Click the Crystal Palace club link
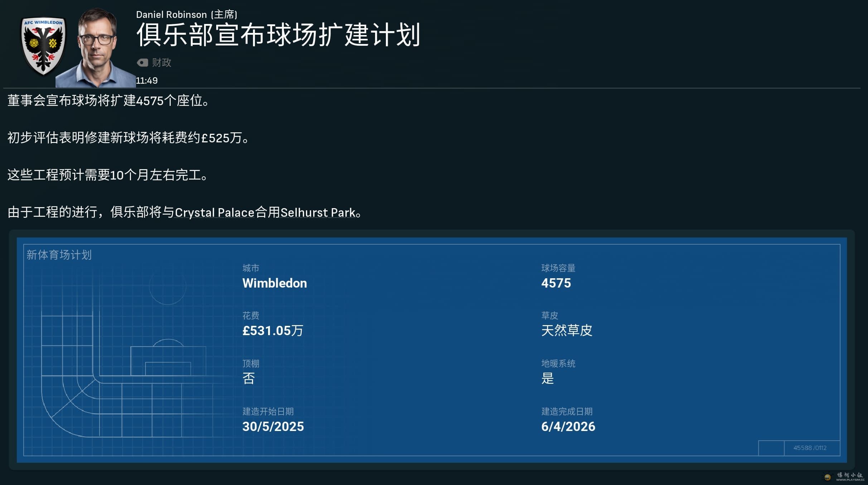The height and width of the screenshot is (485, 868). click(x=214, y=212)
